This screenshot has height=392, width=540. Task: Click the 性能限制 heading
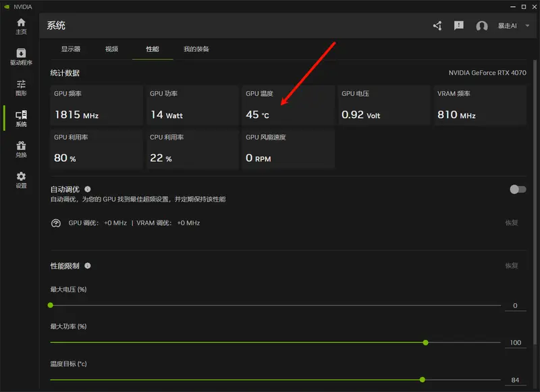click(x=65, y=266)
